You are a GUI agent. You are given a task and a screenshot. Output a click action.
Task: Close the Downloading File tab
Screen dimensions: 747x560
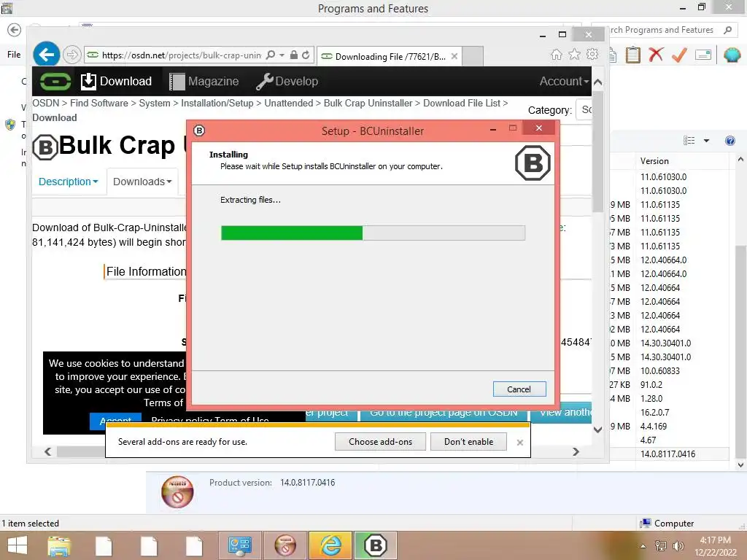click(454, 56)
